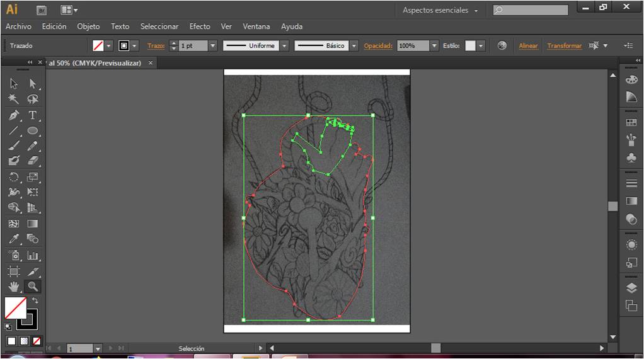Screen dimensions: 644x359
Task: Open the Estilo graphic style dropdown
Action: pyautogui.click(x=481, y=45)
